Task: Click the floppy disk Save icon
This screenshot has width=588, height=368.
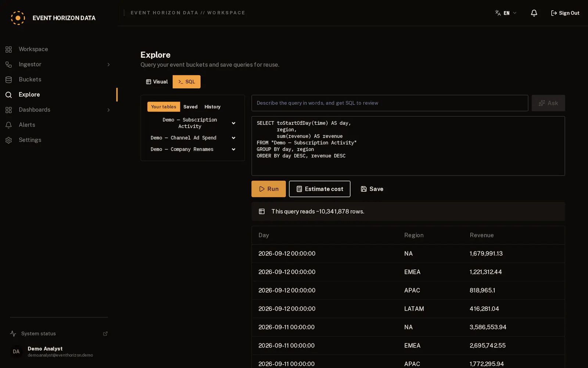Action: [364, 189]
